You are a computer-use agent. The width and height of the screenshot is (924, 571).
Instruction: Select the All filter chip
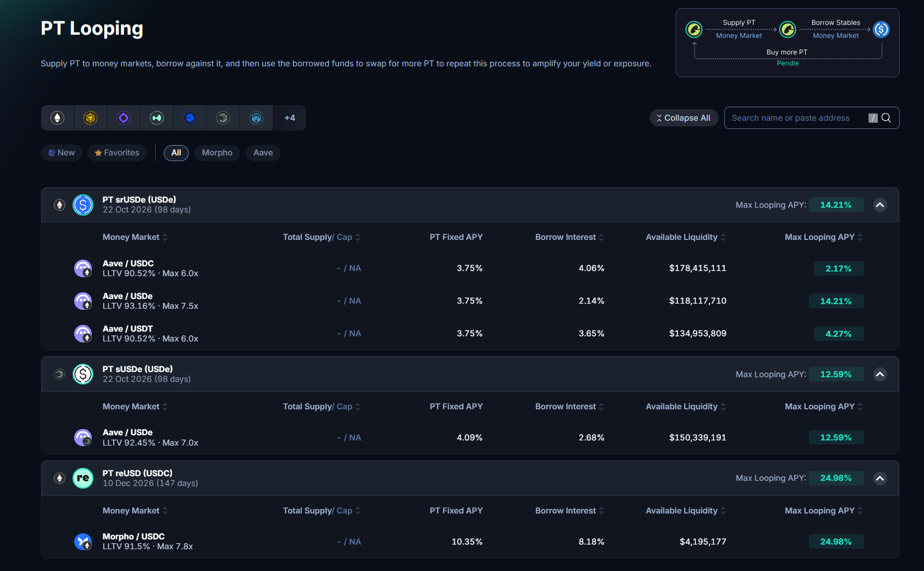pos(176,153)
